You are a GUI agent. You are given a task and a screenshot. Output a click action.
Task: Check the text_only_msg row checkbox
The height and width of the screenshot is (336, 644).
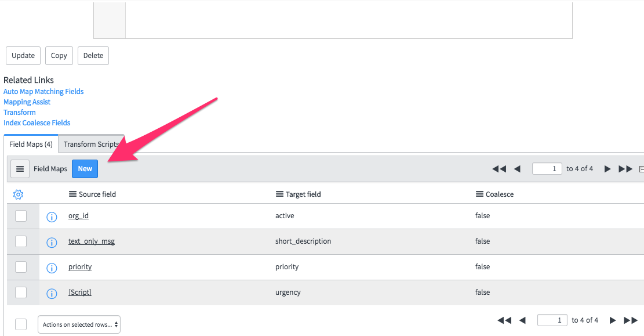21,241
